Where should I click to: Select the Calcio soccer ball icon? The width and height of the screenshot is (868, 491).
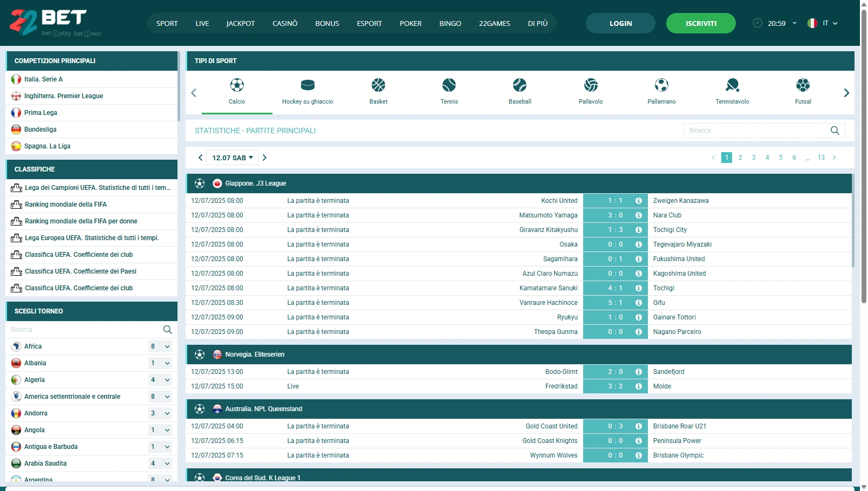pyautogui.click(x=237, y=85)
